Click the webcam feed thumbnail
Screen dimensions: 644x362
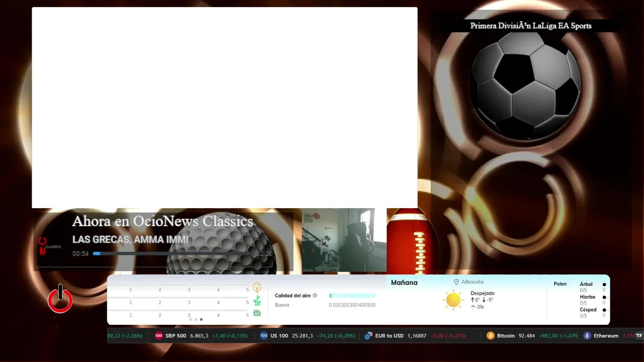pos(344,240)
